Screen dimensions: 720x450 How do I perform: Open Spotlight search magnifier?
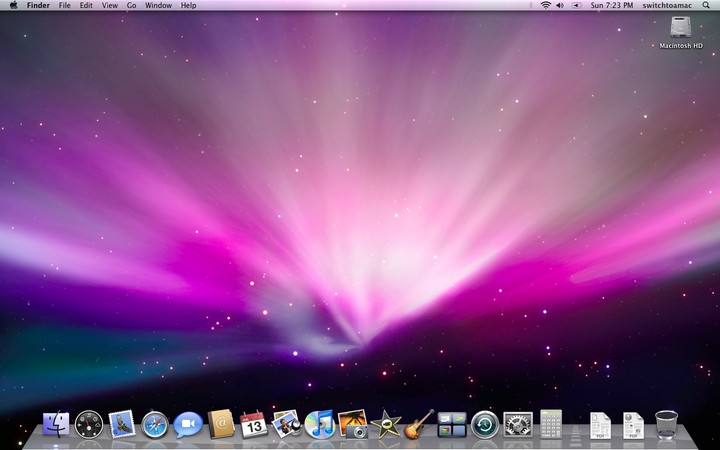(706, 6)
